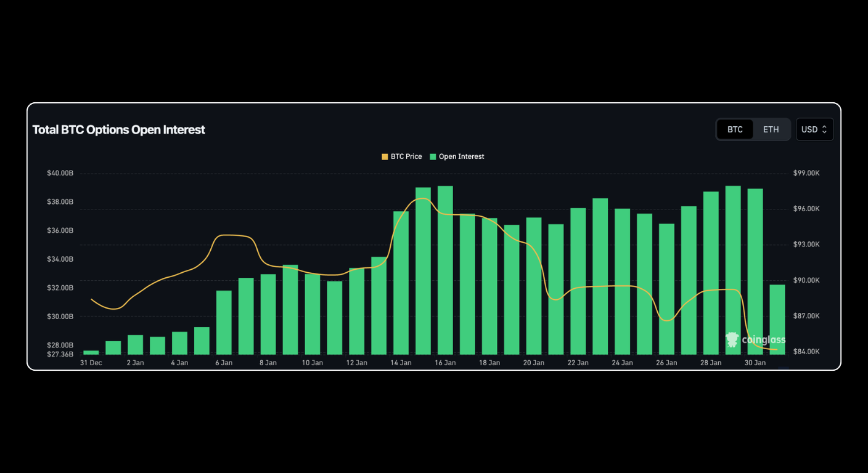Click the coinglass wordmark link
Image resolution: width=868 pixels, height=473 pixels.
pyautogui.click(x=764, y=340)
